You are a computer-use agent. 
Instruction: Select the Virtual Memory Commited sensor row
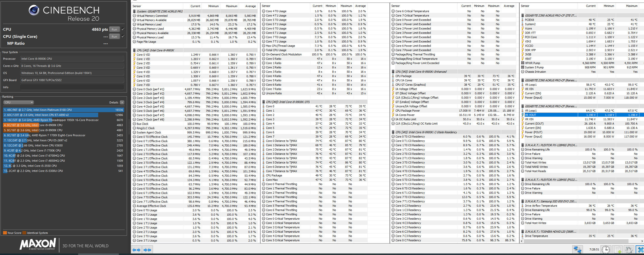point(195,16)
